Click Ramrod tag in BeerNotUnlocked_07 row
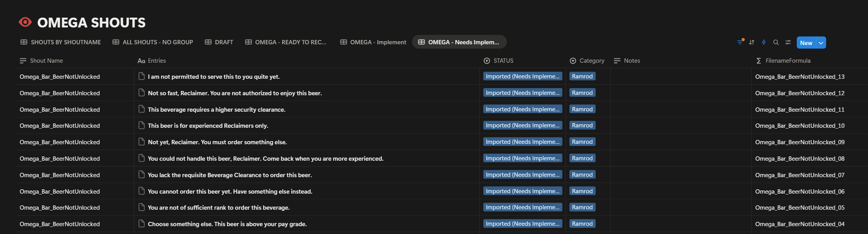 (582, 175)
